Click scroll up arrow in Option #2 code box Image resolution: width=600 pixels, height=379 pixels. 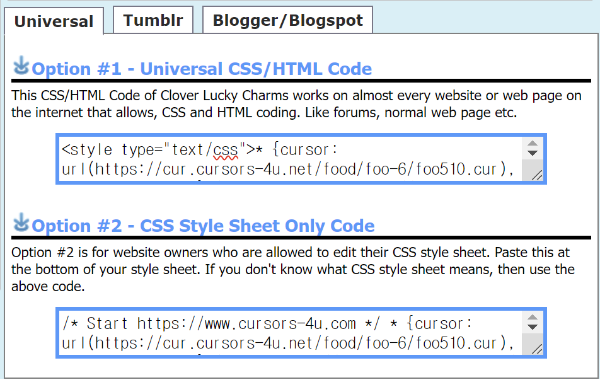point(532,317)
